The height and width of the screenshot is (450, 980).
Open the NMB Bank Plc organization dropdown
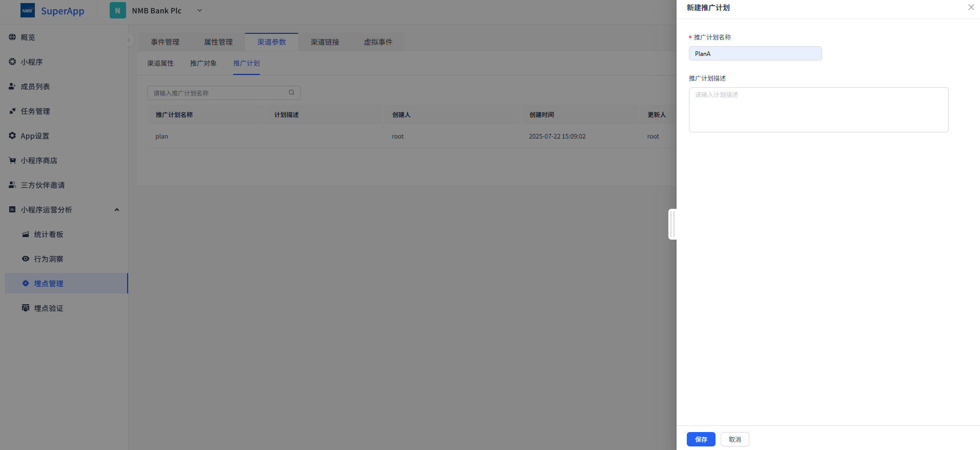pyautogui.click(x=200, y=10)
